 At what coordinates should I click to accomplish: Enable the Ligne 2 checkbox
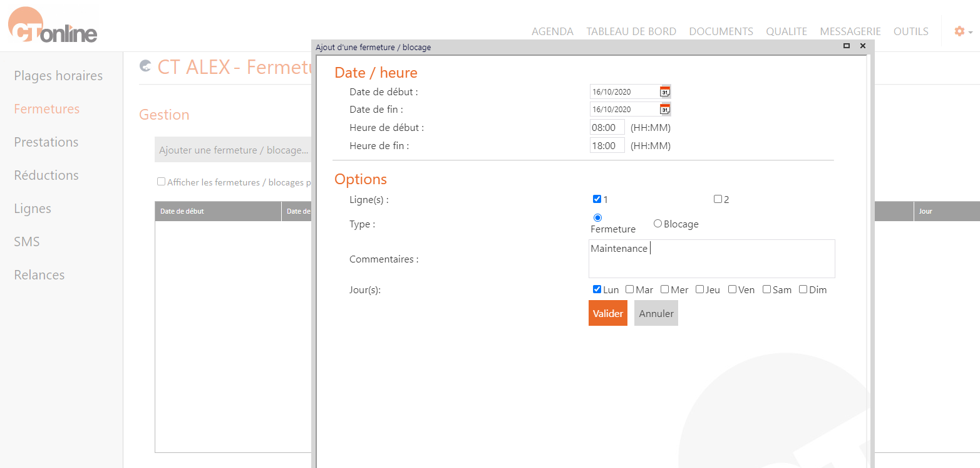point(718,199)
